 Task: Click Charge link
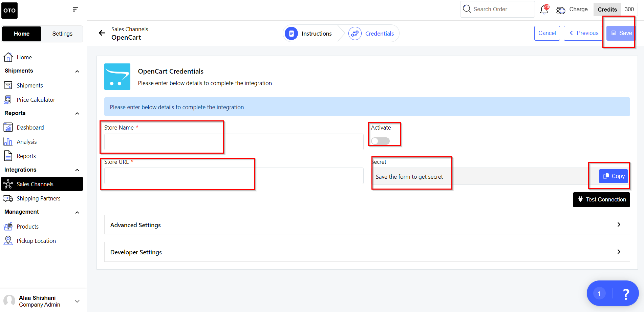pyautogui.click(x=578, y=9)
